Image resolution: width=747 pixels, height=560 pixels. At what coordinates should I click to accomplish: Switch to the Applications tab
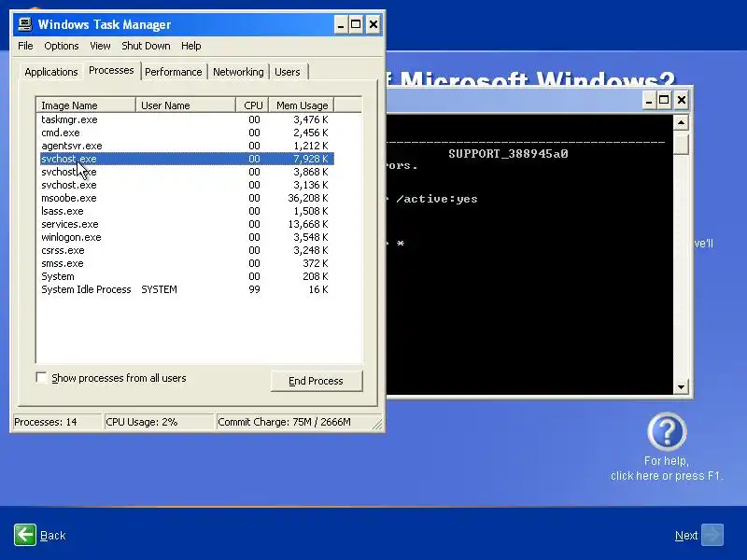51,72
